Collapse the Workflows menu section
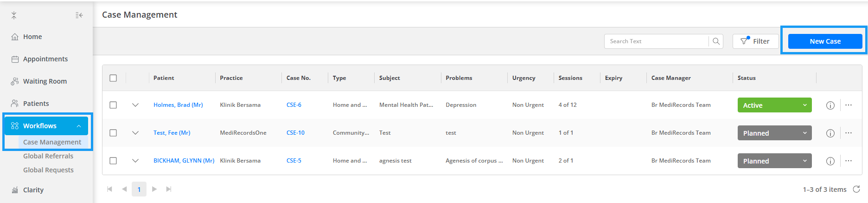Image resolution: width=868 pixels, height=203 pixels. (x=79, y=126)
